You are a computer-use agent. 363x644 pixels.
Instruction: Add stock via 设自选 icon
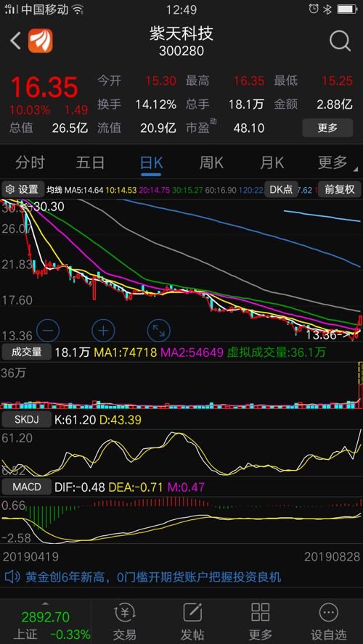coord(328,614)
